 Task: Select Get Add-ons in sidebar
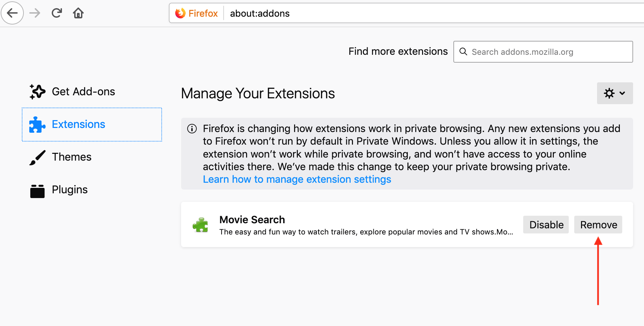click(x=83, y=92)
